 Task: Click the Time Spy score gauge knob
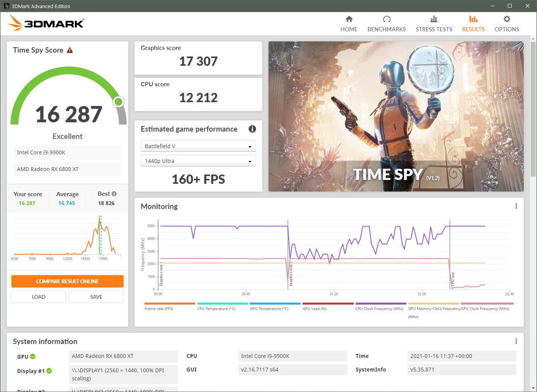pyautogui.click(x=119, y=101)
